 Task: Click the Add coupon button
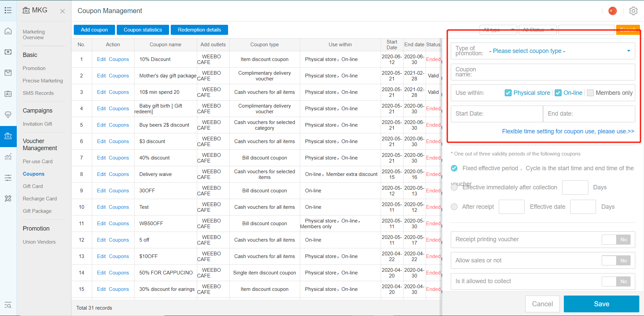tap(94, 30)
